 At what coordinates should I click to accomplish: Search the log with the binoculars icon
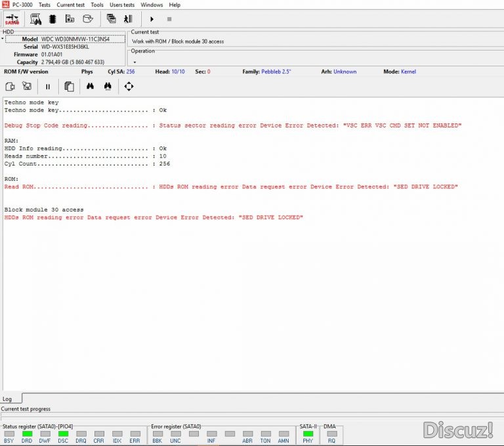(x=90, y=86)
